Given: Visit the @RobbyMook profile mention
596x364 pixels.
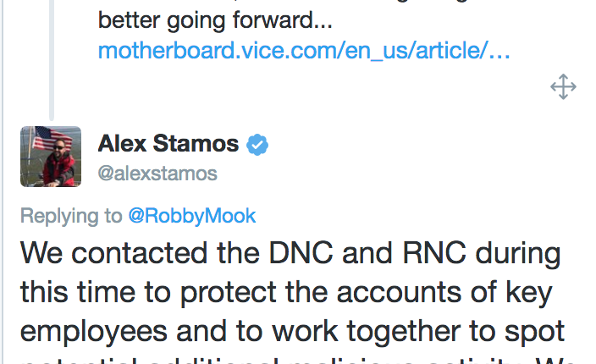Looking at the screenshot, I should pyautogui.click(x=192, y=216).
